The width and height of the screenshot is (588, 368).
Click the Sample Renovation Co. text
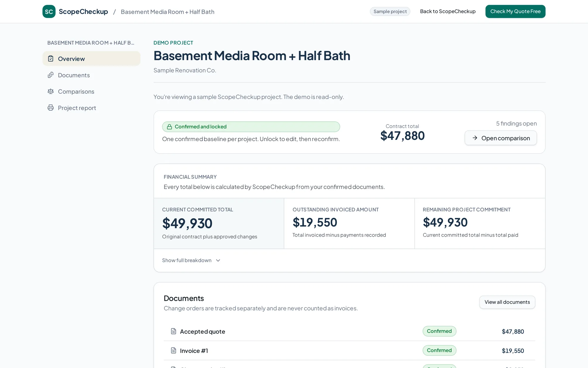click(x=185, y=70)
